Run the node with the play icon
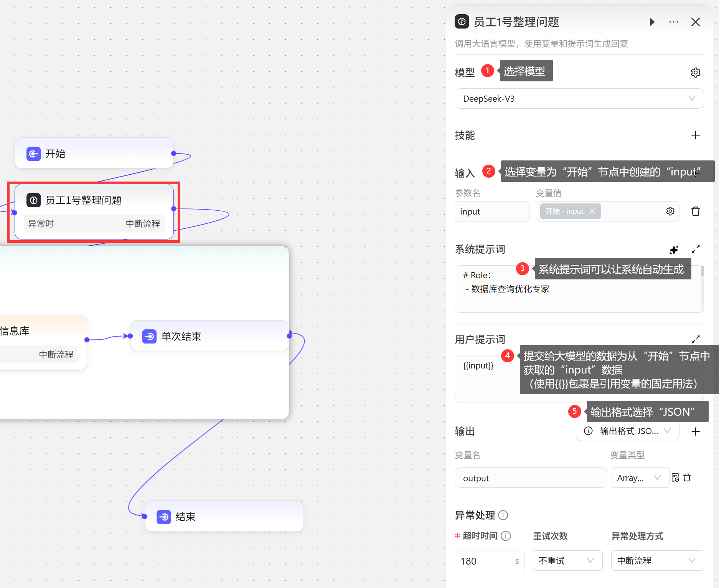Viewport: 719px width, 588px height. [652, 22]
